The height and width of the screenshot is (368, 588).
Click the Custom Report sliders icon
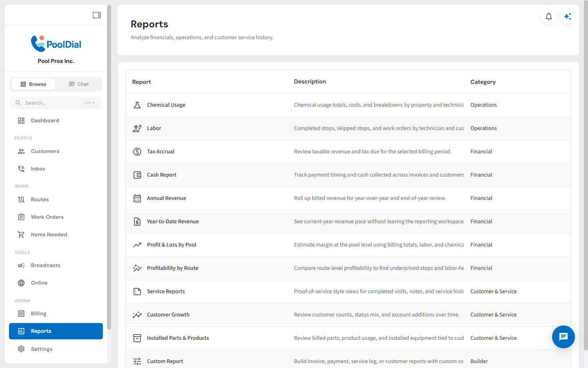tap(137, 361)
